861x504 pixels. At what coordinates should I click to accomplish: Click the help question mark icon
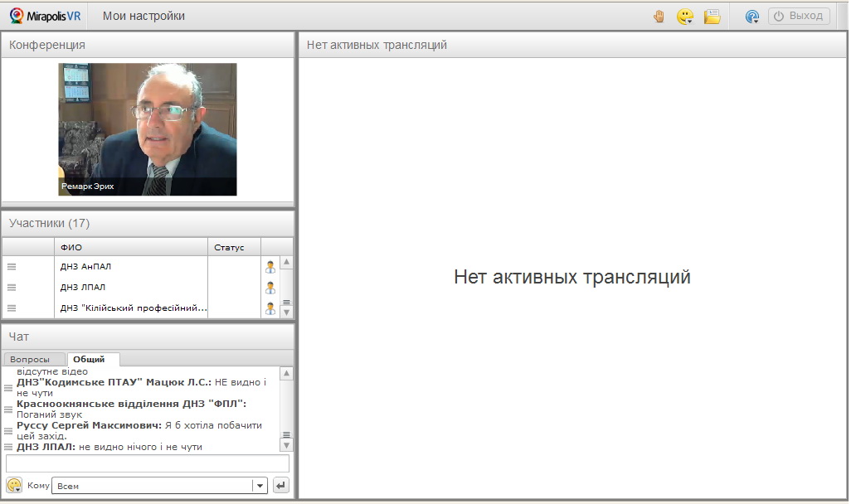click(752, 16)
